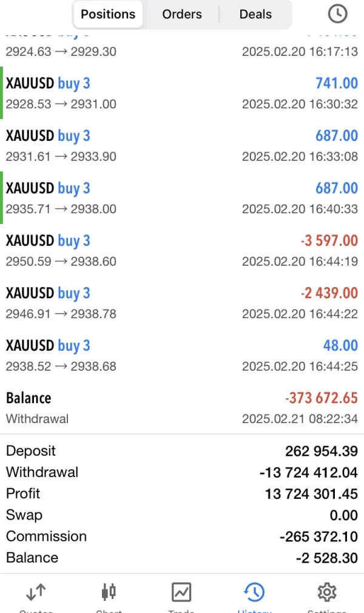
Task: Select XAUUSD trade with 48.00 profit
Action: coord(182,355)
